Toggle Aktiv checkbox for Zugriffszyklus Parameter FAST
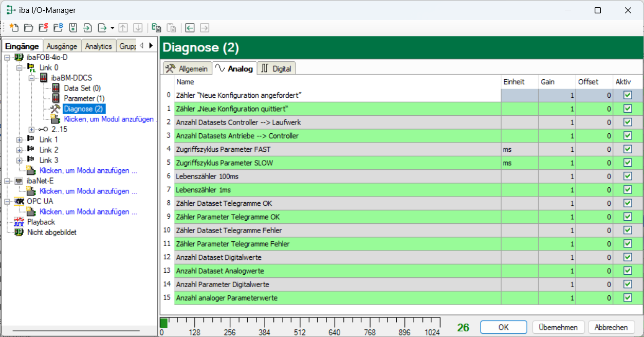This screenshot has width=644, height=337. pos(628,149)
